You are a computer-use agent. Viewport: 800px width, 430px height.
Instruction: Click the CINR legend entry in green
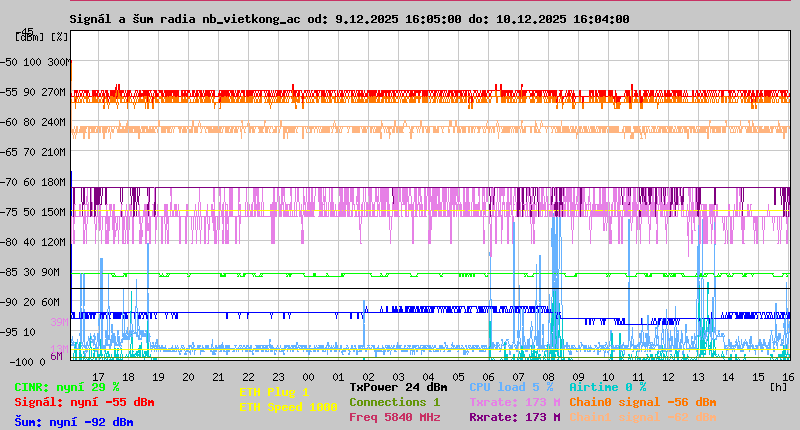click(66, 387)
